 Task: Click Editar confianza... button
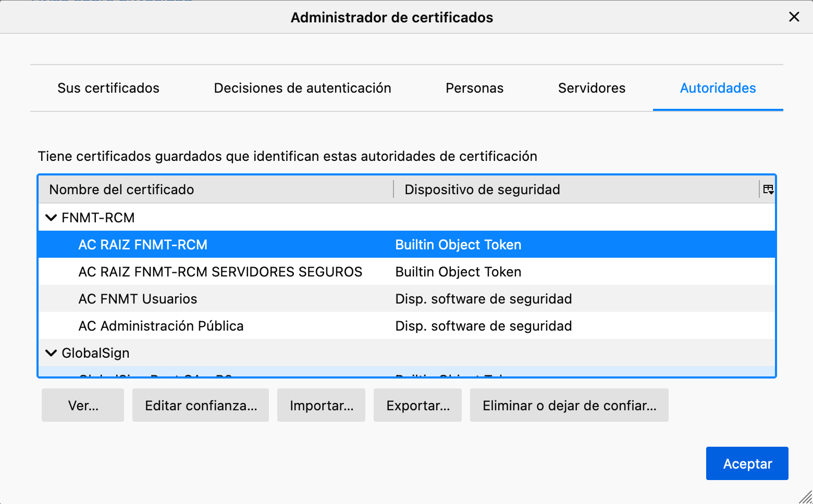201,405
